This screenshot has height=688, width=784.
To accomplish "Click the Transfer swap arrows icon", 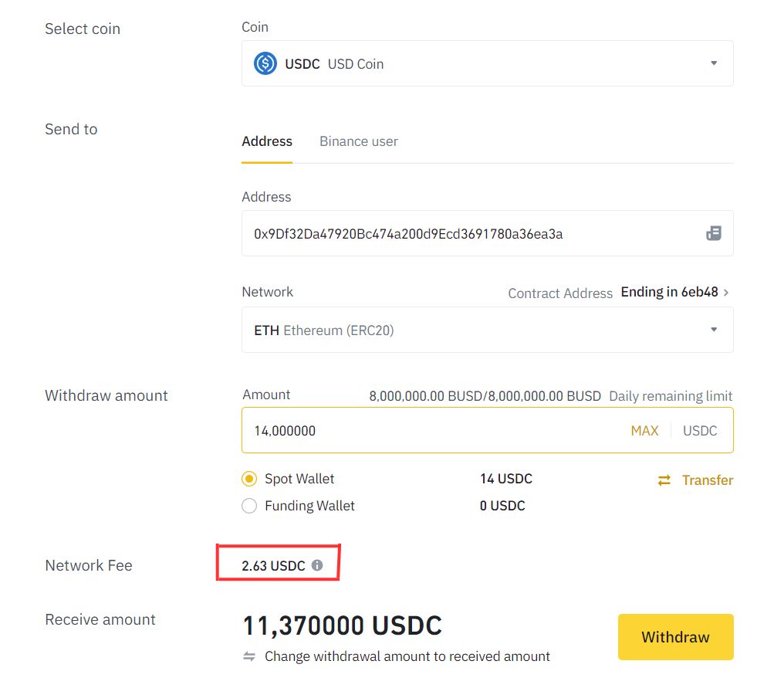I will coord(664,480).
